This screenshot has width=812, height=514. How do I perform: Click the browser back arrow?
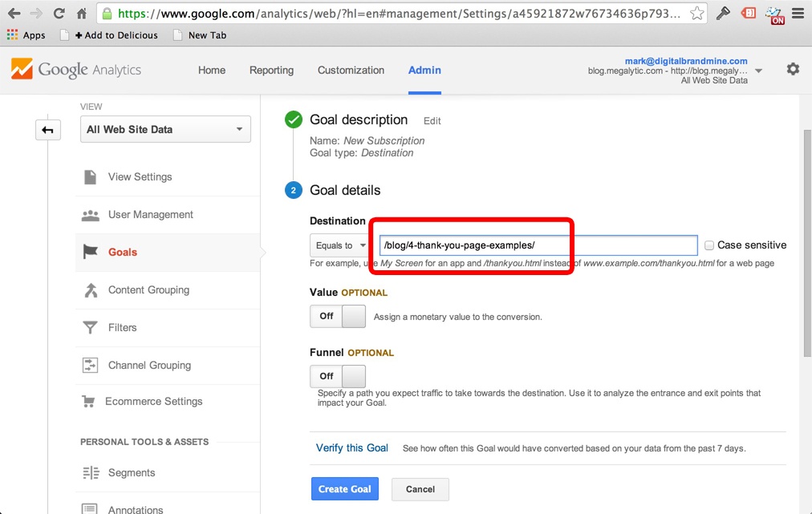tap(14, 14)
